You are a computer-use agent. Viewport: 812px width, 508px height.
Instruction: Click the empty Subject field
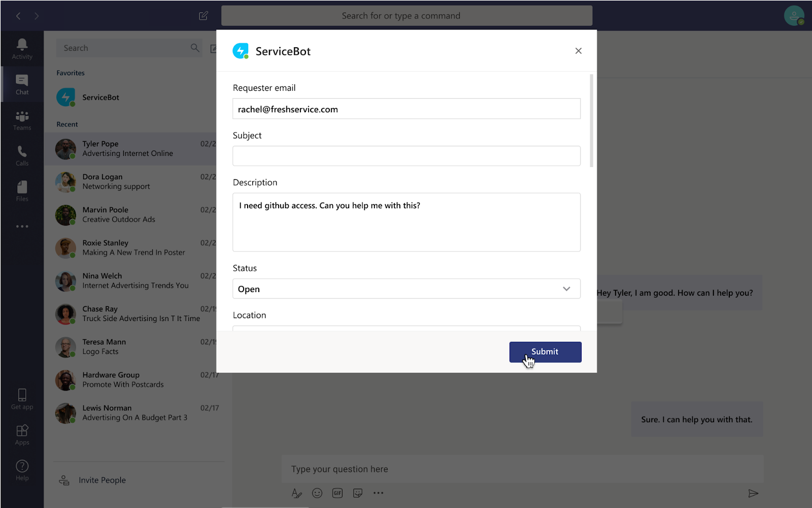point(407,156)
